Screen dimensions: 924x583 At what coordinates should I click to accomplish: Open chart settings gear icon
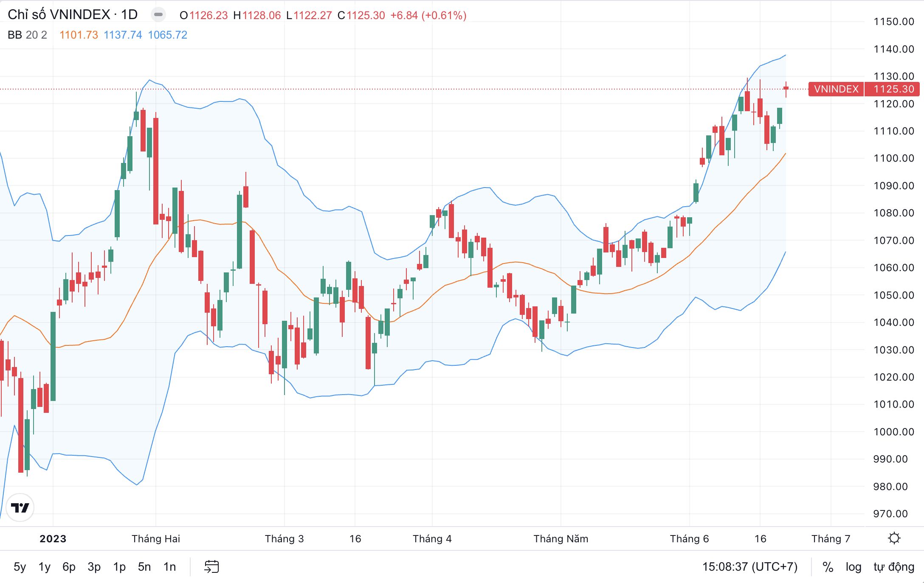pos(894,538)
